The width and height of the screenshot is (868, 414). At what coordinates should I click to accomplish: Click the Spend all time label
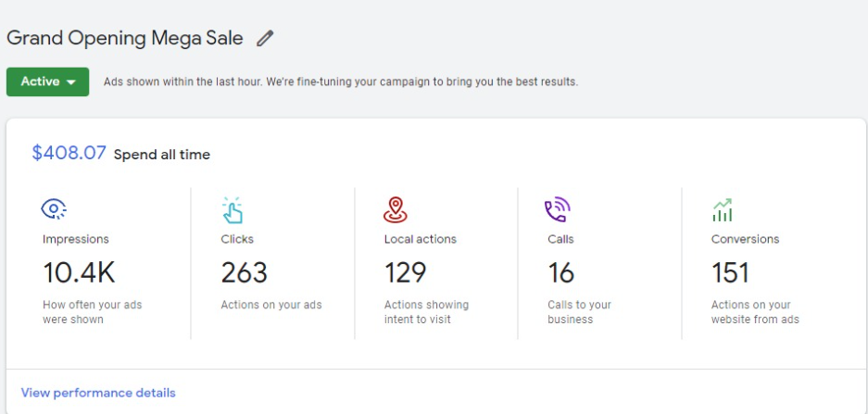click(161, 155)
